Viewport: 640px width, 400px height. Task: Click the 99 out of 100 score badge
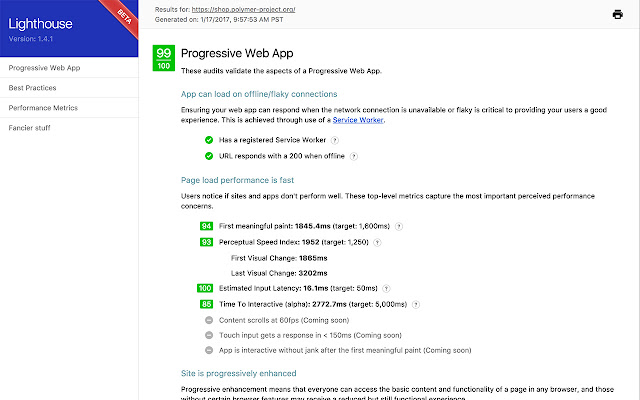click(164, 58)
